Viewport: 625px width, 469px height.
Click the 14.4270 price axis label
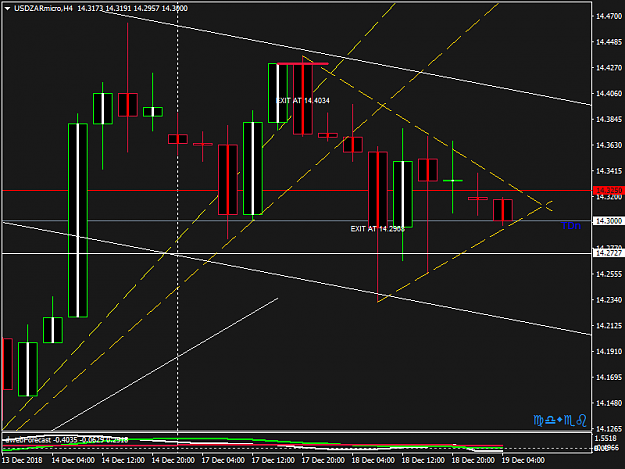[x=609, y=68]
